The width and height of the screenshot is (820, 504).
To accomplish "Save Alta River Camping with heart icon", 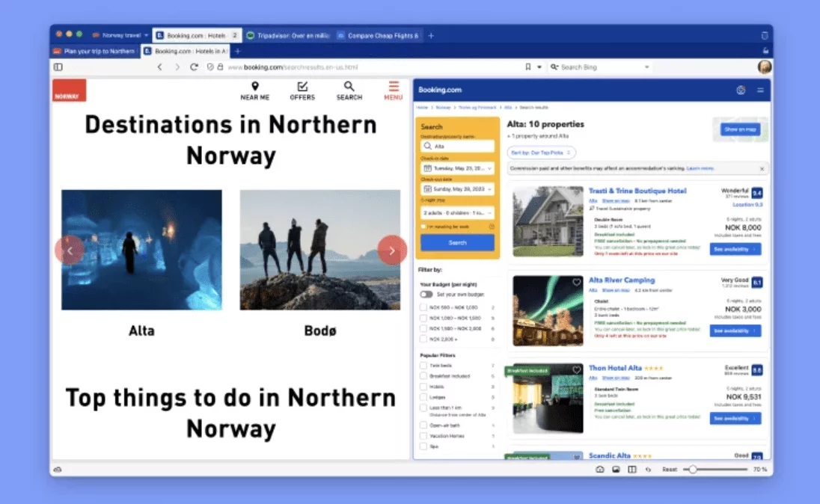I will point(576,283).
